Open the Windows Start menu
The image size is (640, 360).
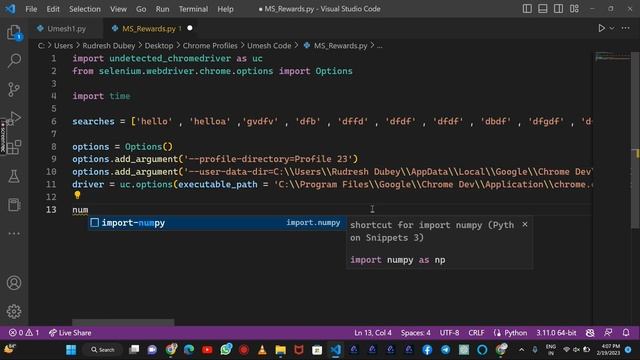coord(71,350)
